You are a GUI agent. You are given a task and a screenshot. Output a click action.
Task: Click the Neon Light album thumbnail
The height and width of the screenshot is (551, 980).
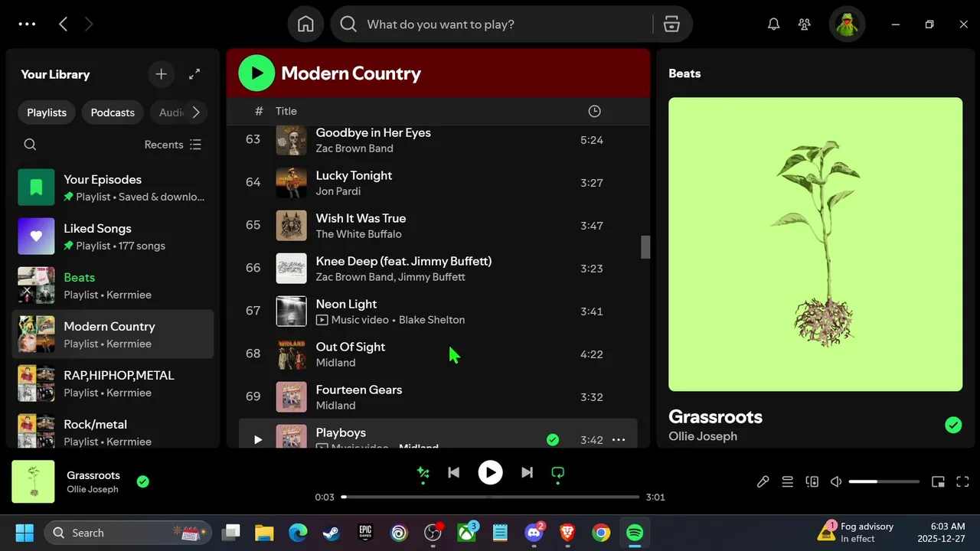(291, 311)
